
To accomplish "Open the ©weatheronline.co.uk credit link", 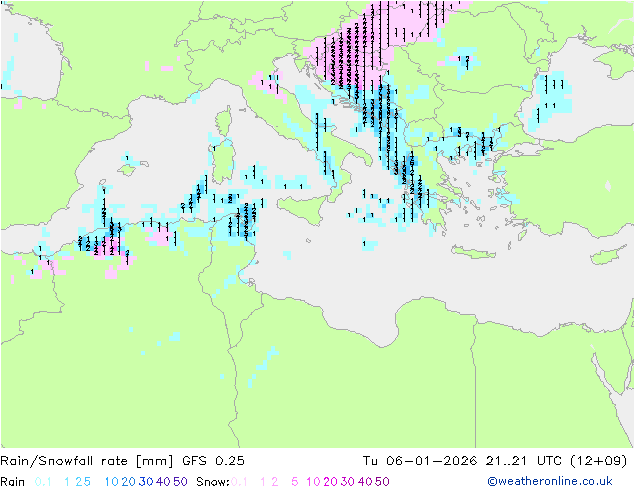I will [550, 482].
